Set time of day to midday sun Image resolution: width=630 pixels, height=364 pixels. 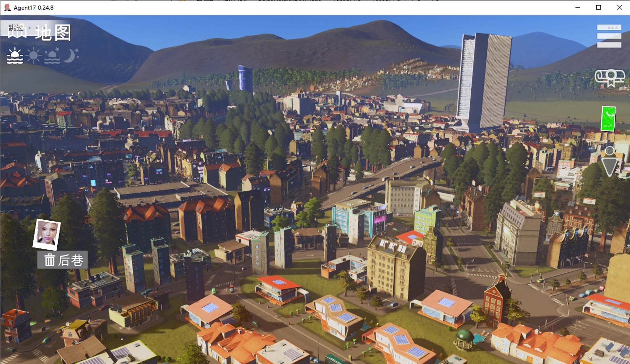coord(34,56)
